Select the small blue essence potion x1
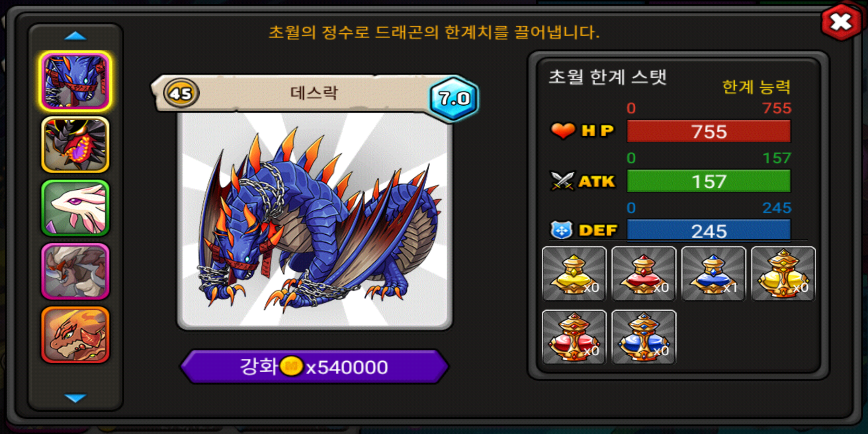This screenshot has width=868, height=434. tap(714, 274)
